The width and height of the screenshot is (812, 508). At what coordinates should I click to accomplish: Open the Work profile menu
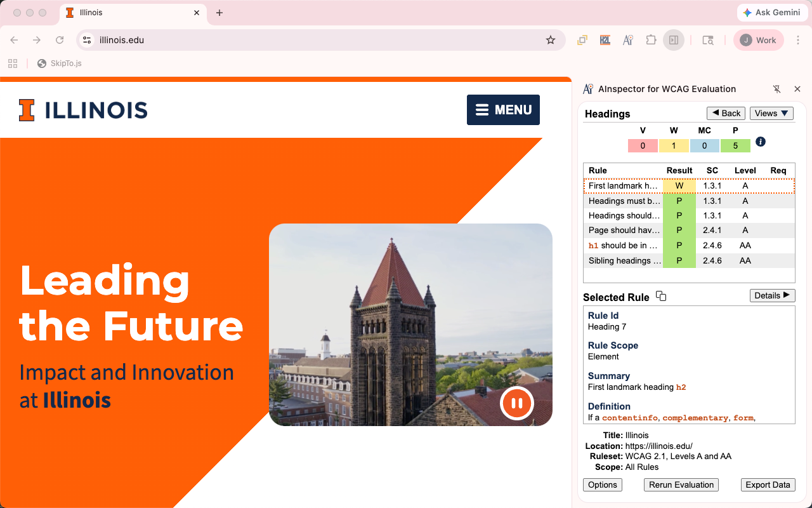(759, 40)
